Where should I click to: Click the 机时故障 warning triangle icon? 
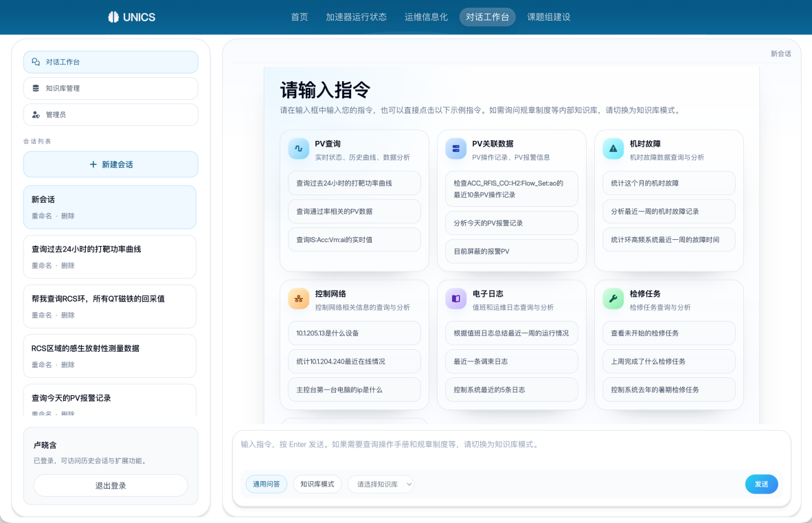tap(613, 149)
